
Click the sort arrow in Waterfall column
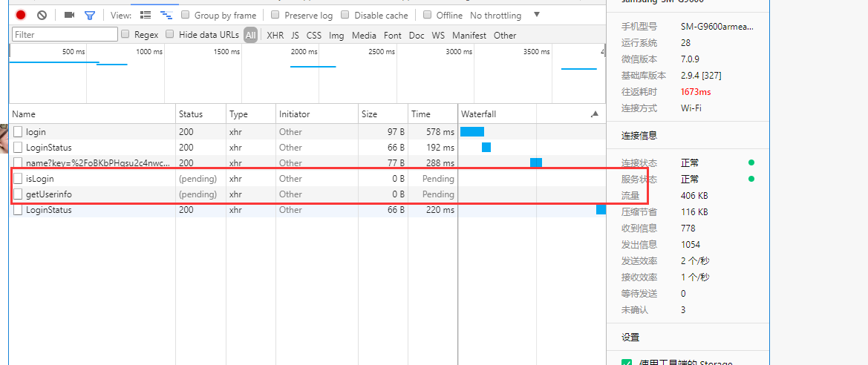pyautogui.click(x=594, y=114)
